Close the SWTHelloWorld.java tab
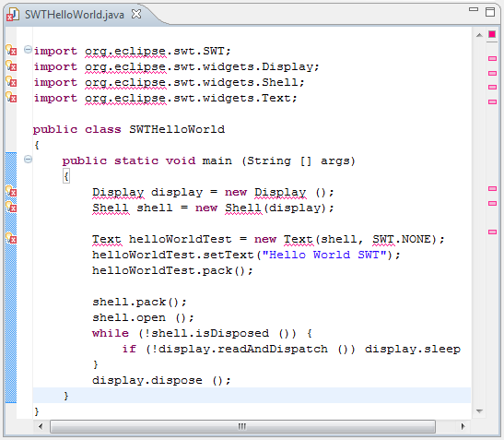504x440 pixels. click(136, 14)
